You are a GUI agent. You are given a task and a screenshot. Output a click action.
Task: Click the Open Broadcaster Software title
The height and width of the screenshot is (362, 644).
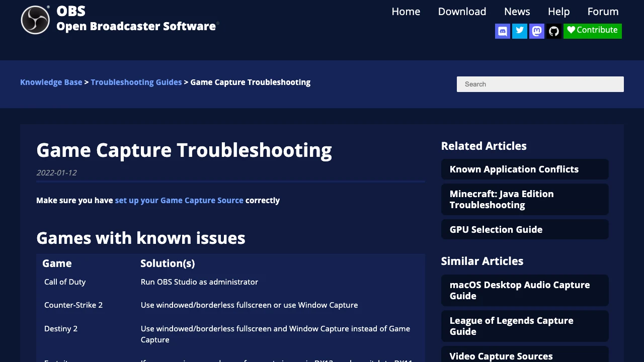click(136, 26)
